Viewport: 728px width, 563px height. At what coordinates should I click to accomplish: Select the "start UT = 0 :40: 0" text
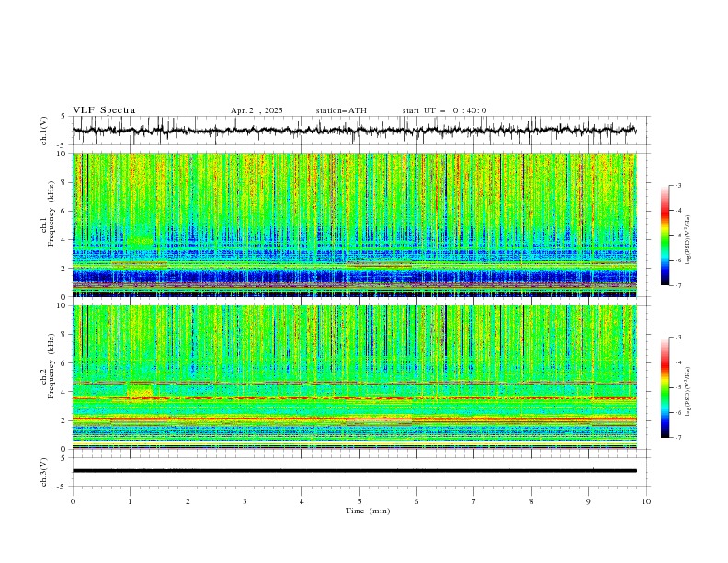click(444, 110)
